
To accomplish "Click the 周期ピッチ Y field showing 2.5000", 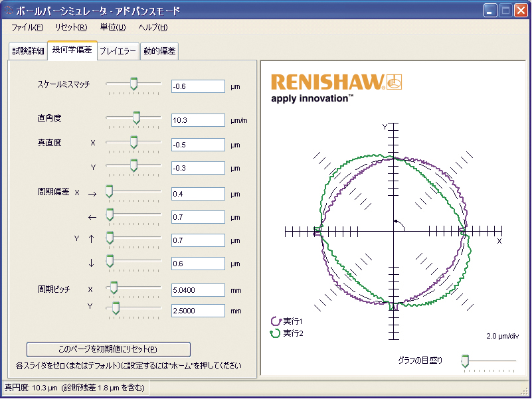I will (198, 311).
